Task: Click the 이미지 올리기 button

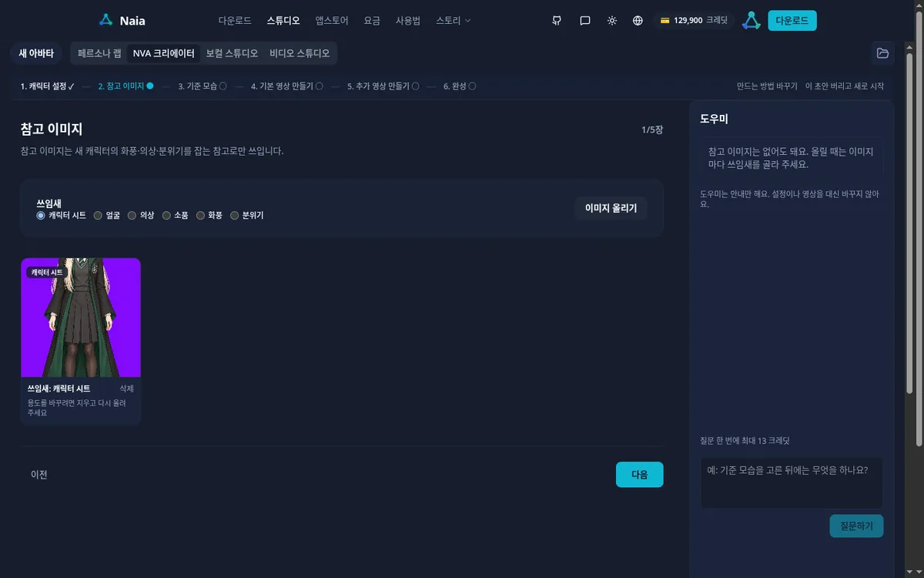Action: pos(611,208)
